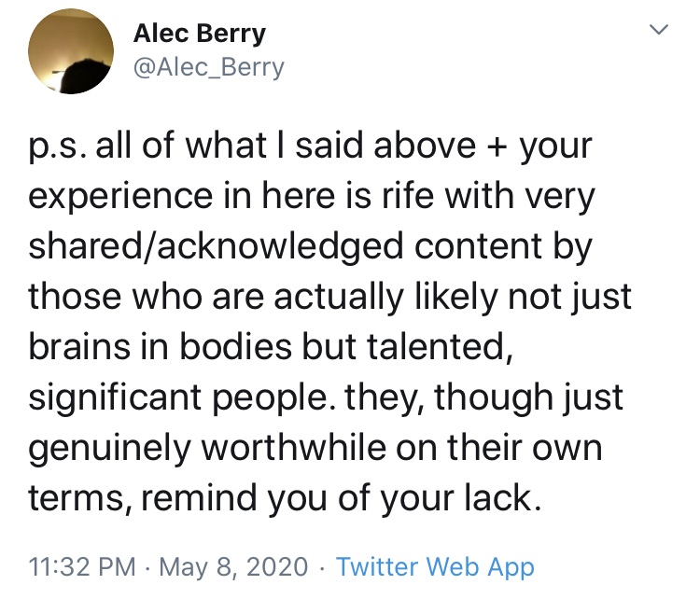Open the tweet options chevron menu
Screen dimensions: 700x599
pyautogui.click(x=659, y=32)
